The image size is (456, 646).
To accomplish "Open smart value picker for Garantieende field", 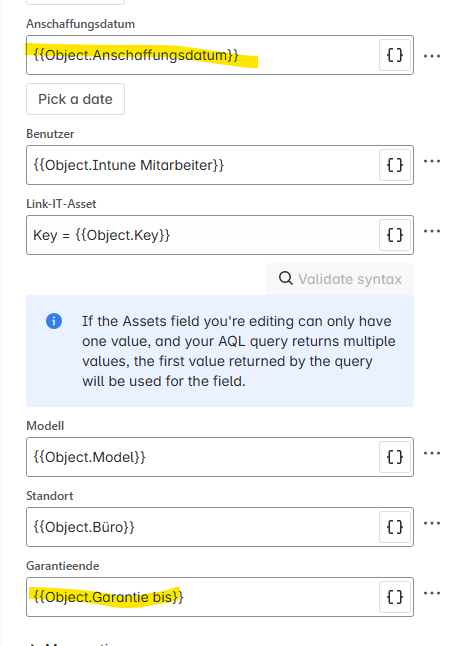I will [x=395, y=597].
